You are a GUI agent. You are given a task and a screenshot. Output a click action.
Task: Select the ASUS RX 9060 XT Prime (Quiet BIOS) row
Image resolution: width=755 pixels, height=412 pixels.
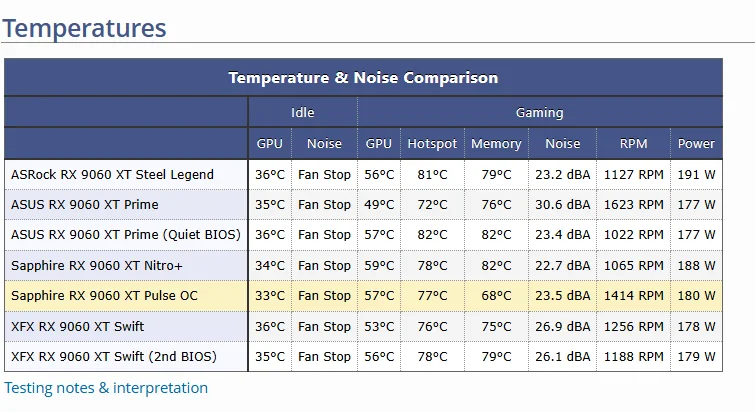coord(126,235)
